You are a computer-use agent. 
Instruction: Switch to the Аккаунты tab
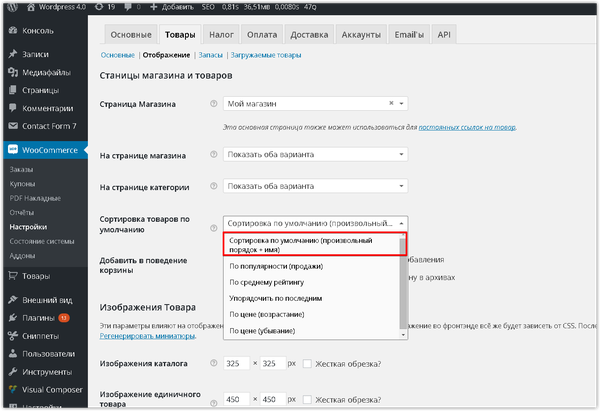(361, 35)
